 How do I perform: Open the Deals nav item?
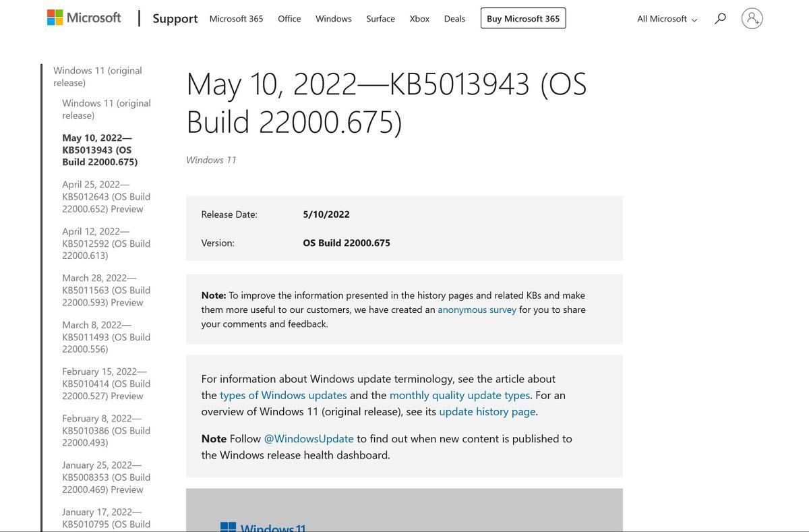point(454,19)
